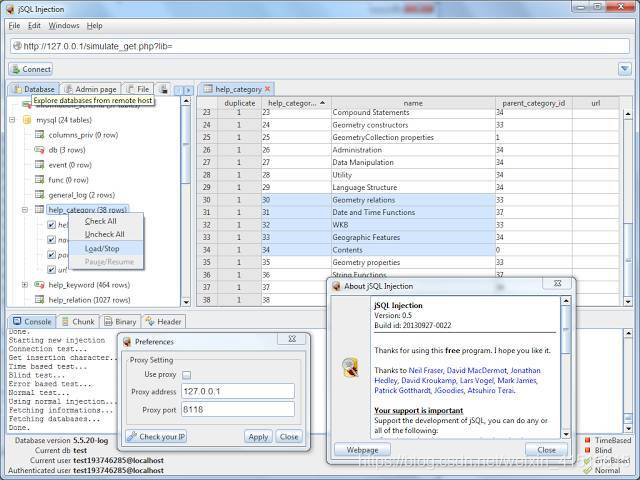Click the results table scrollbar down arrow

coord(628,302)
